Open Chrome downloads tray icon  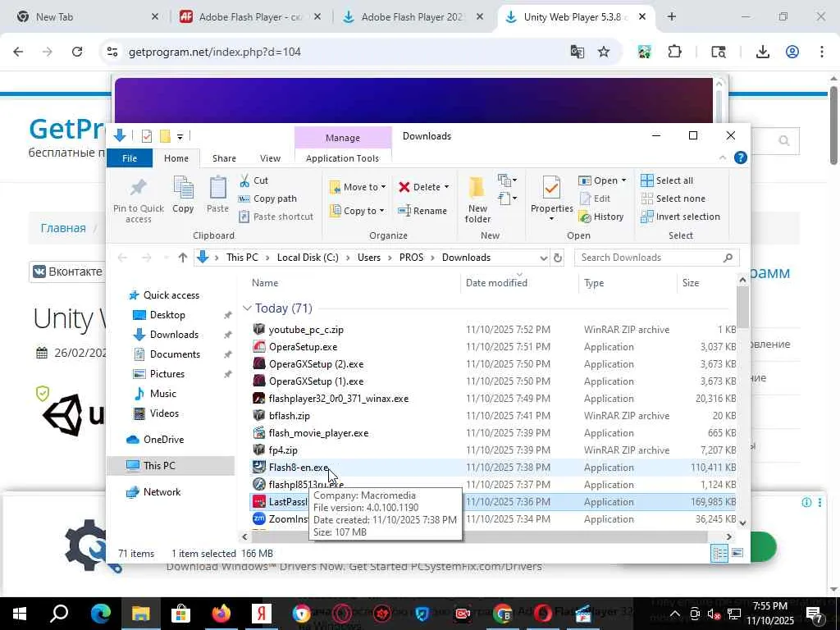[762, 52]
